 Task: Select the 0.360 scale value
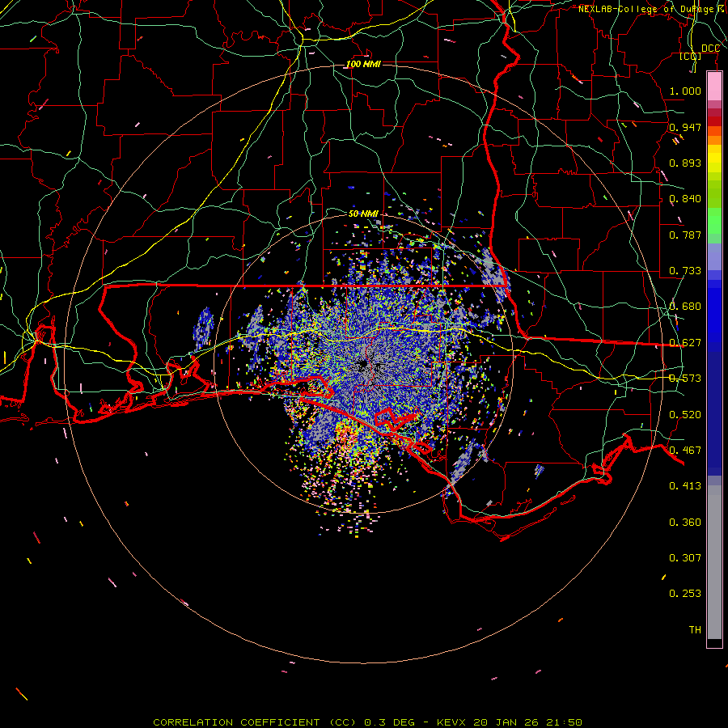685,522
